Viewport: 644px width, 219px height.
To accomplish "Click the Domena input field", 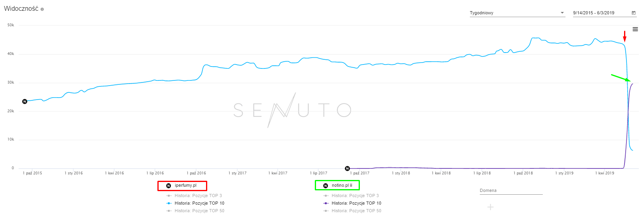I will coord(511,191).
